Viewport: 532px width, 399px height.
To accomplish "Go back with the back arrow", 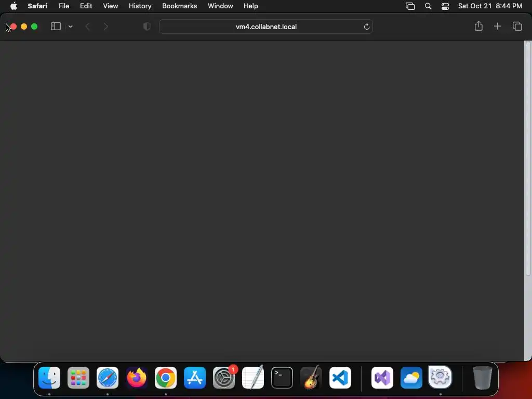I will (x=87, y=26).
